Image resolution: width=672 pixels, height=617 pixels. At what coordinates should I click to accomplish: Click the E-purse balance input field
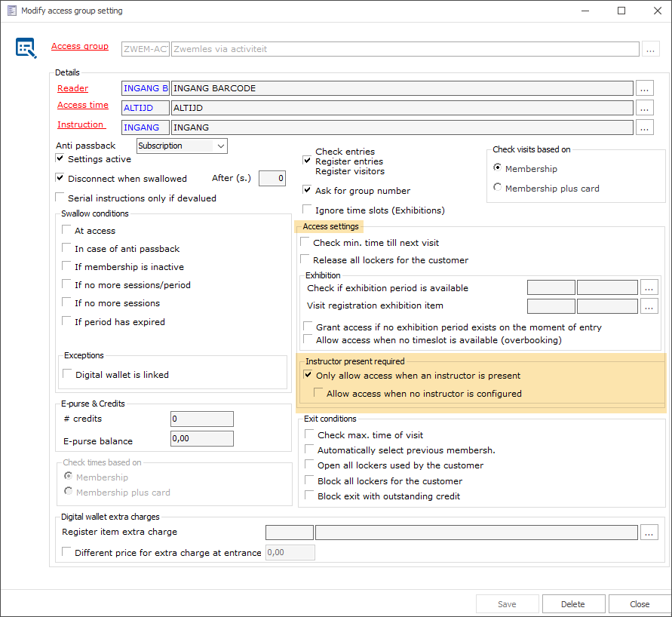pos(202,439)
